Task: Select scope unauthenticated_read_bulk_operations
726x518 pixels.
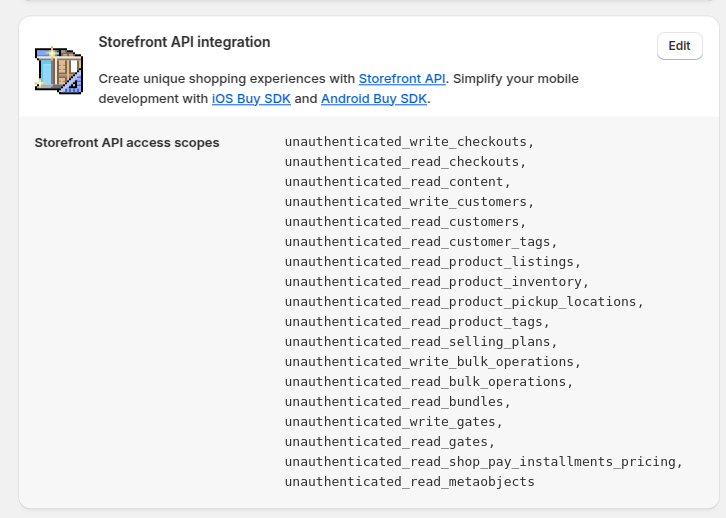Action: click(426, 381)
